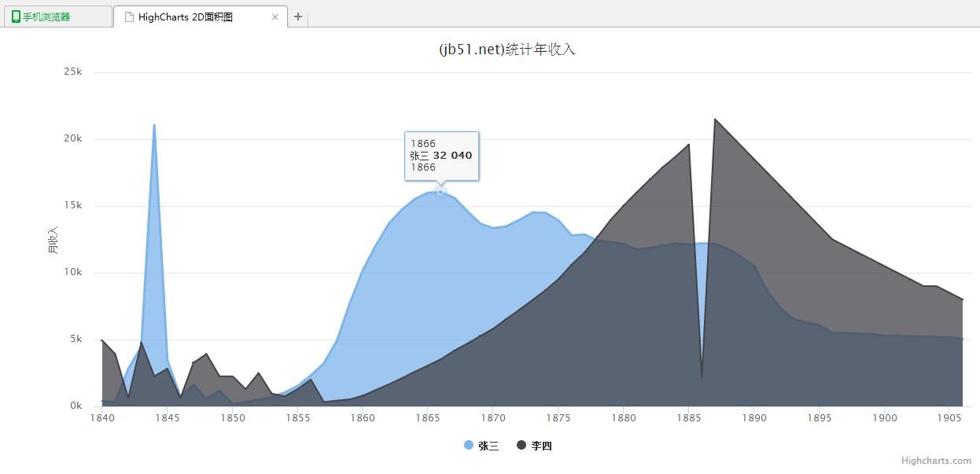The width and height of the screenshot is (980, 474).
Task: Open a new tab with plus button
Action: [x=298, y=17]
